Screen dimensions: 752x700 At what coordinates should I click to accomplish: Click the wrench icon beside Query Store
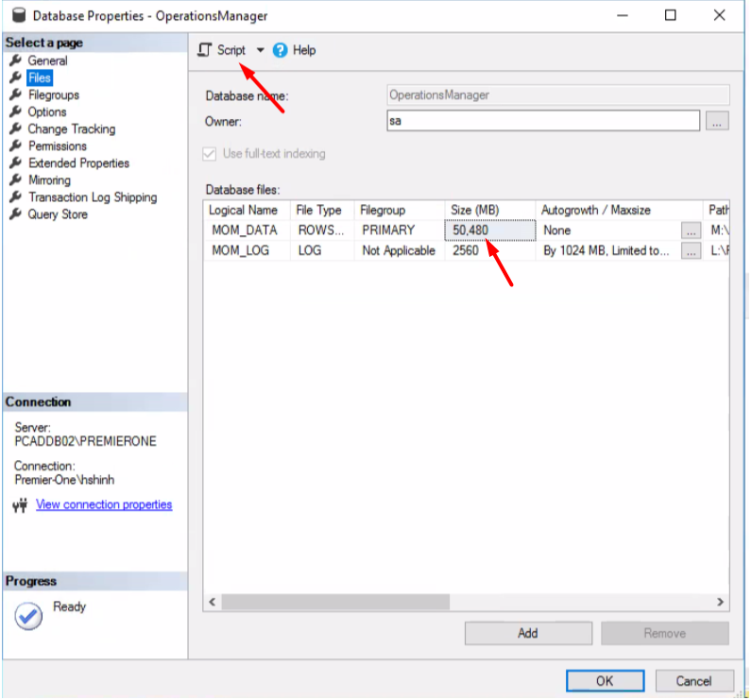coord(16,213)
